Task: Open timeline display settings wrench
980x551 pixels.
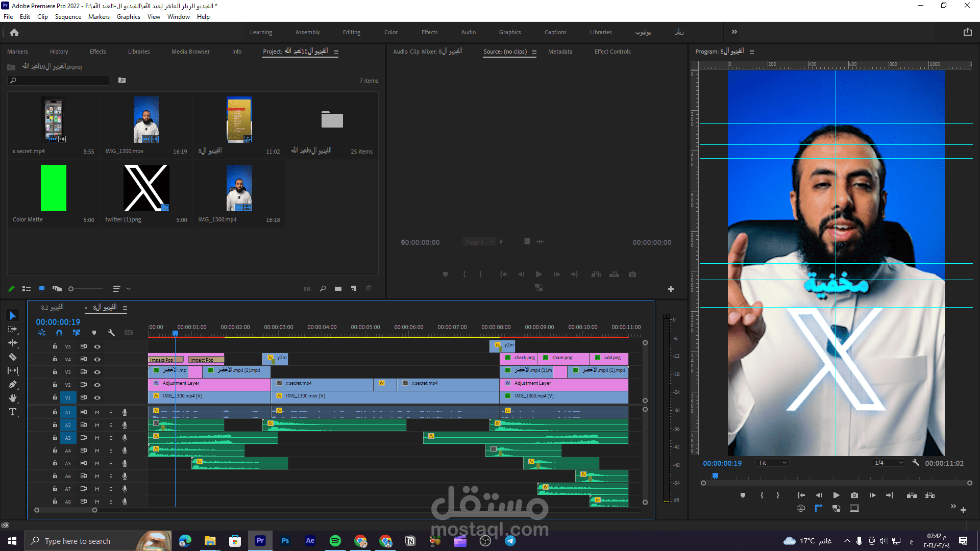Action: click(x=111, y=333)
